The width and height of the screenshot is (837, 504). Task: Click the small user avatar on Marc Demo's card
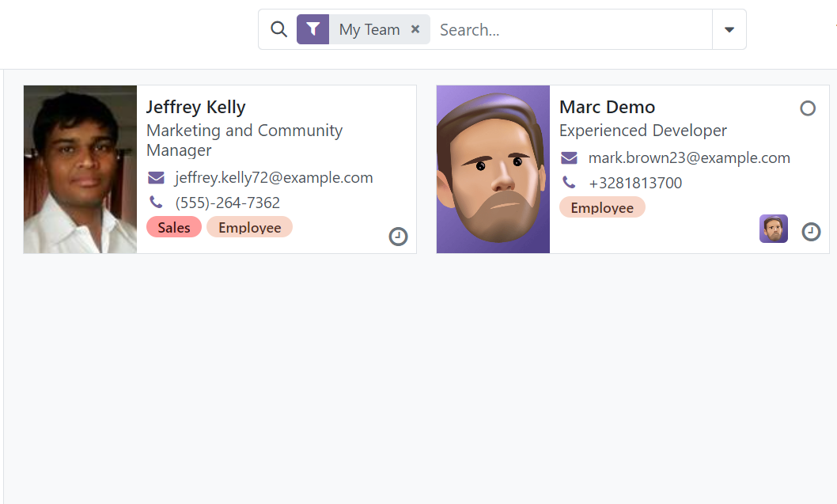point(773,229)
